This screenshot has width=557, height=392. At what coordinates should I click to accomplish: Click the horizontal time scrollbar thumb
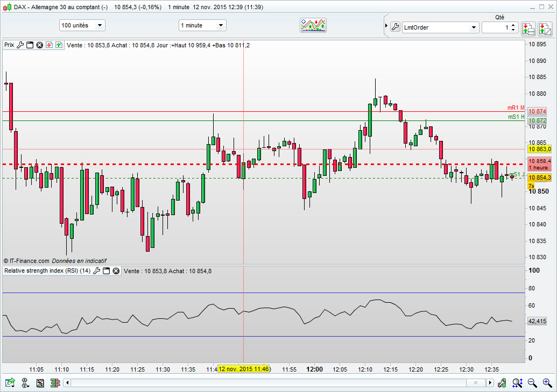coord(476,383)
